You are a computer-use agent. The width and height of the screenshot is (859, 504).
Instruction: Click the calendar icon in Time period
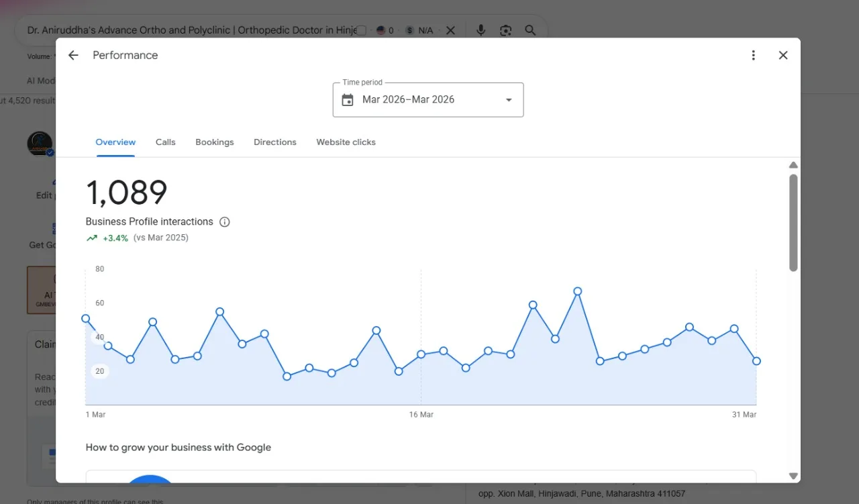pos(348,100)
